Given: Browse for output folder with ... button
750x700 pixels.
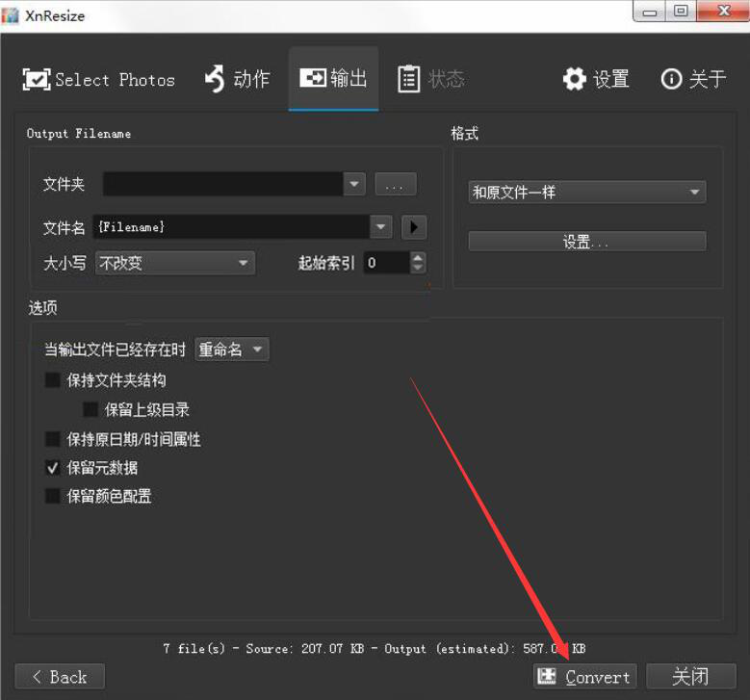Looking at the screenshot, I should (x=396, y=184).
